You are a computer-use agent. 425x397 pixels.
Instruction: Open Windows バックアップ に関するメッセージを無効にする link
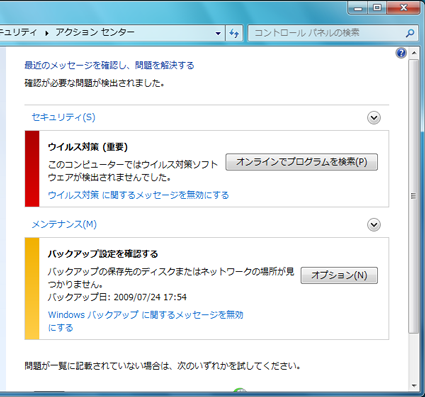point(145,321)
